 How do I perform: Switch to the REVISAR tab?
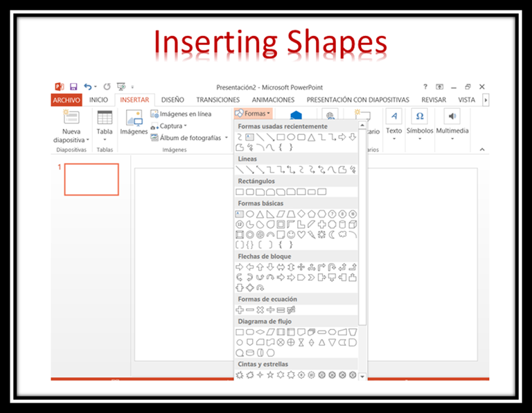click(434, 100)
